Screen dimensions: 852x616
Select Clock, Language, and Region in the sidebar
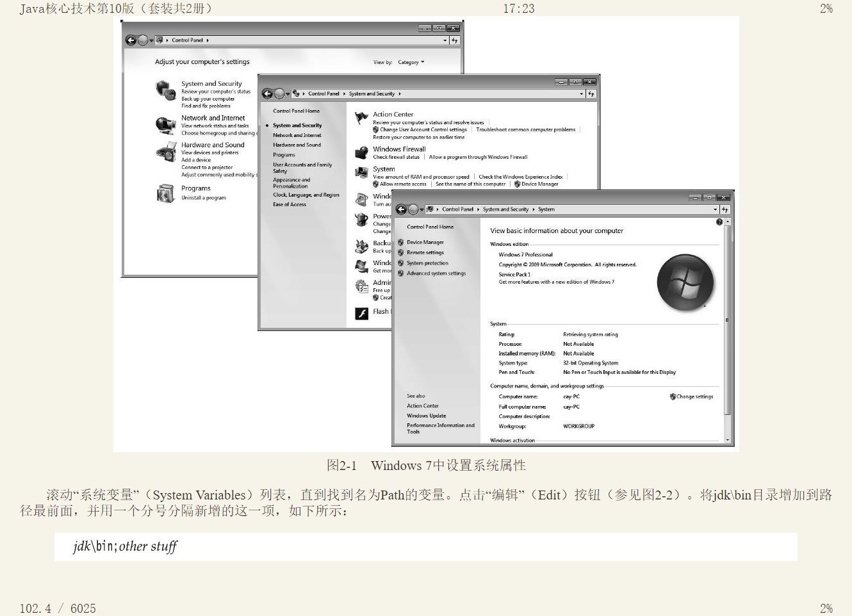tap(306, 195)
